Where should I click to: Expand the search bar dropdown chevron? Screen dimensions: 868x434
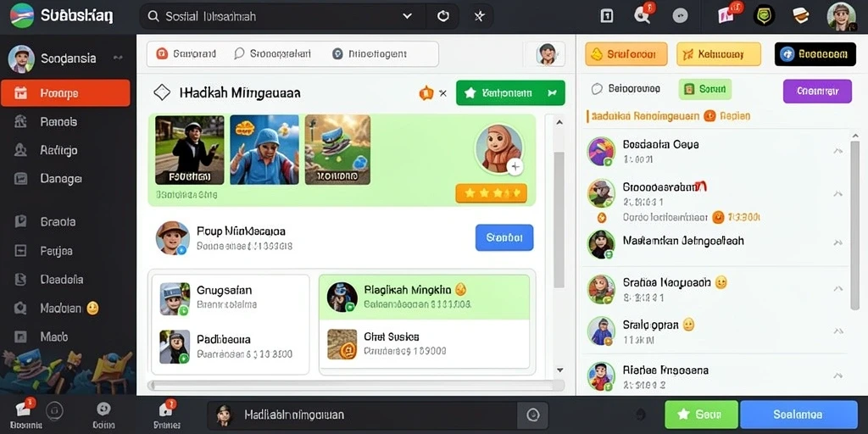(408, 16)
